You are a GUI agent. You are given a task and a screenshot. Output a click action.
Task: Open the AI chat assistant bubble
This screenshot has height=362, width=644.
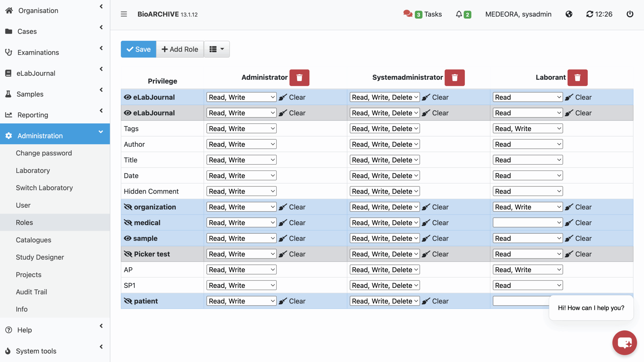pos(624,343)
